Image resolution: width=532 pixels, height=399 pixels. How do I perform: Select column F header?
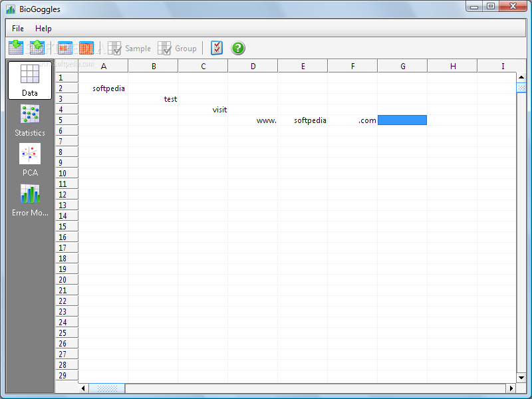tap(353, 66)
